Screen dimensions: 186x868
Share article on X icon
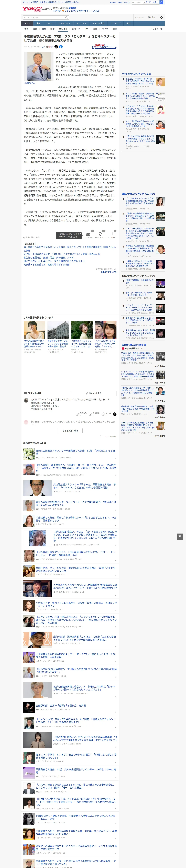tap(56, 47)
